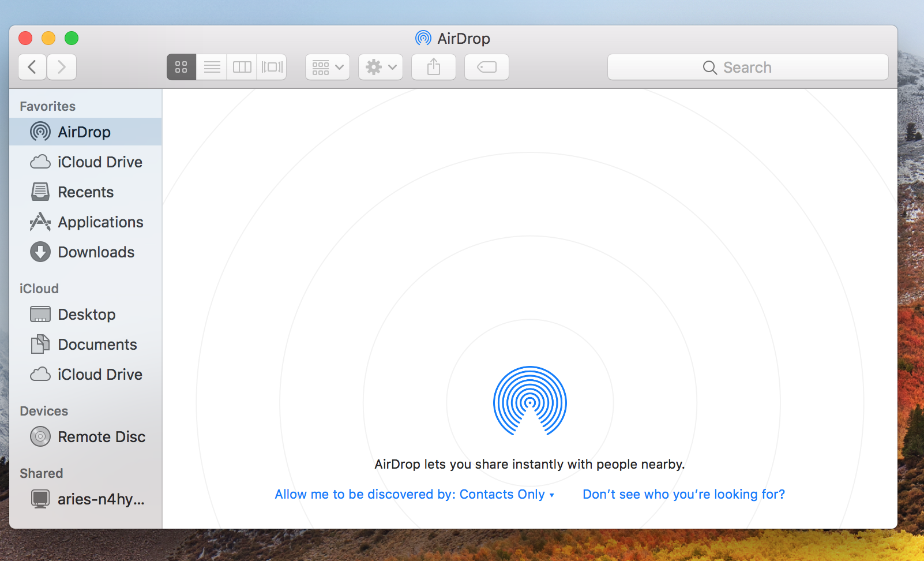Click the Favorites section header
Image resolution: width=924 pixels, height=561 pixels.
[47, 106]
